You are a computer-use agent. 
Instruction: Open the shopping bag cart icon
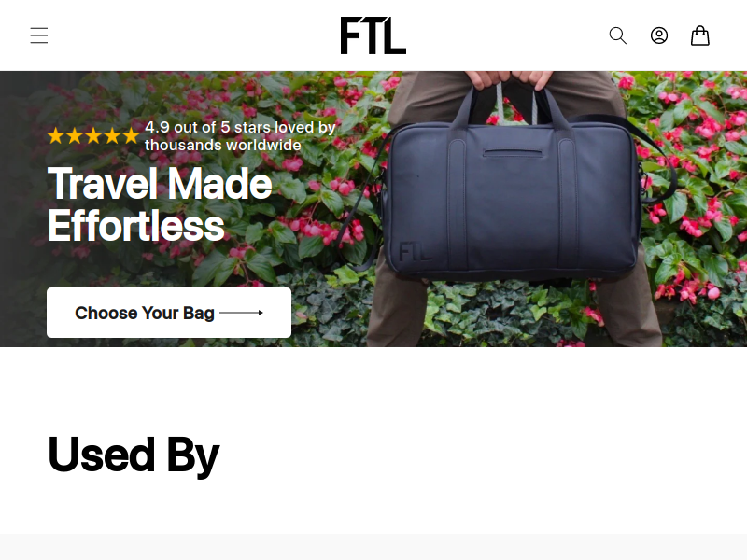click(699, 35)
